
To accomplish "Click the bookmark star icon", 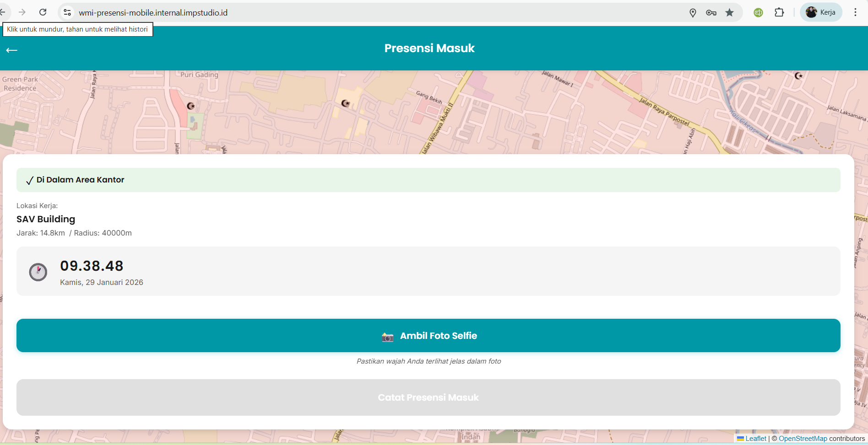I will point(730,13).
